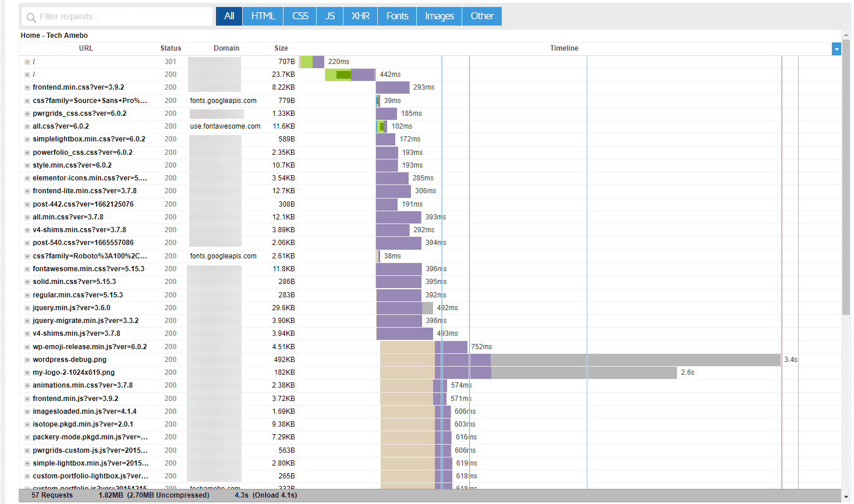Select the Fonts filter tab
The height and width of the screenshot is (504, 854).
(x=397, y=16)
